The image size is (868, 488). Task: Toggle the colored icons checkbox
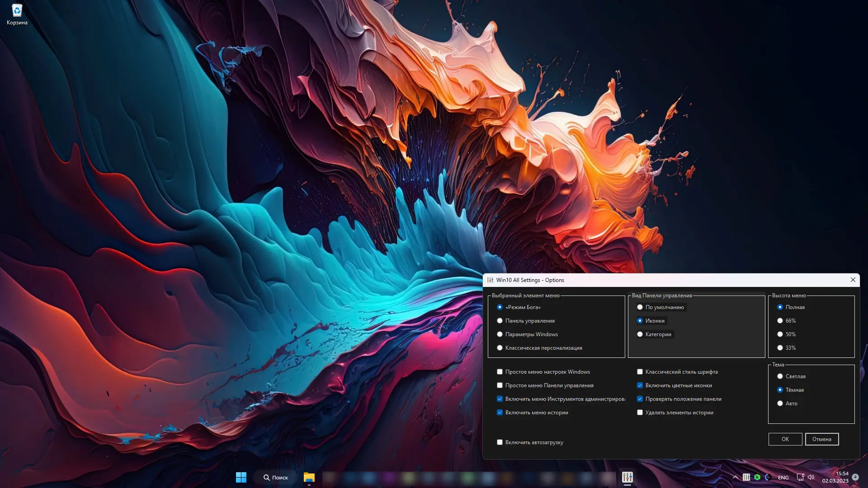640,385
